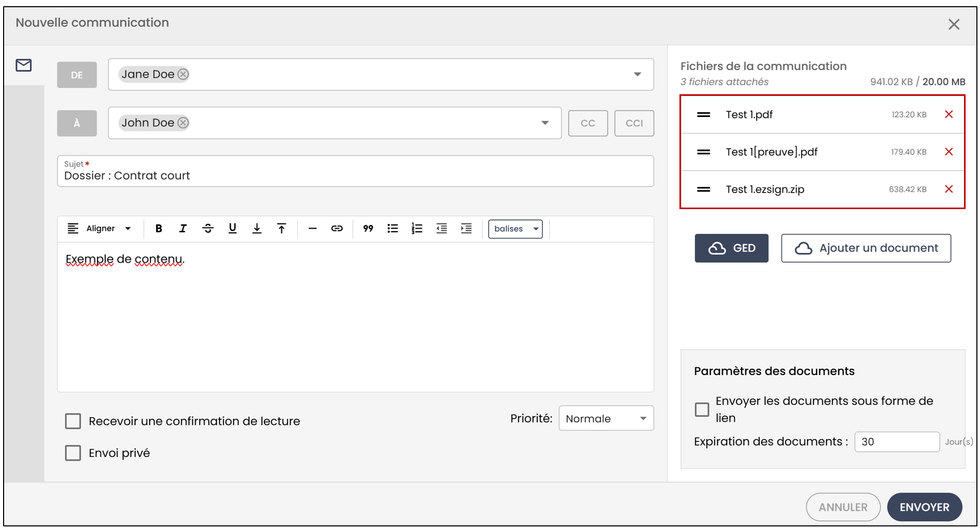Viewport: 980px width, 530px height.
Task: Insert a blockquote with the quote icon
Action: click(x=368, y=229)
